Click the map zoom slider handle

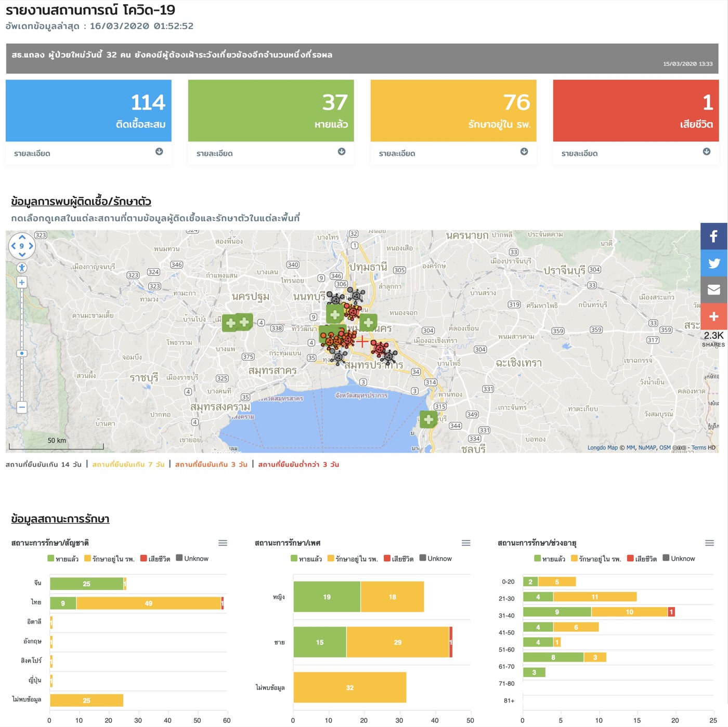pyautogui.click(x=22, y=353)
